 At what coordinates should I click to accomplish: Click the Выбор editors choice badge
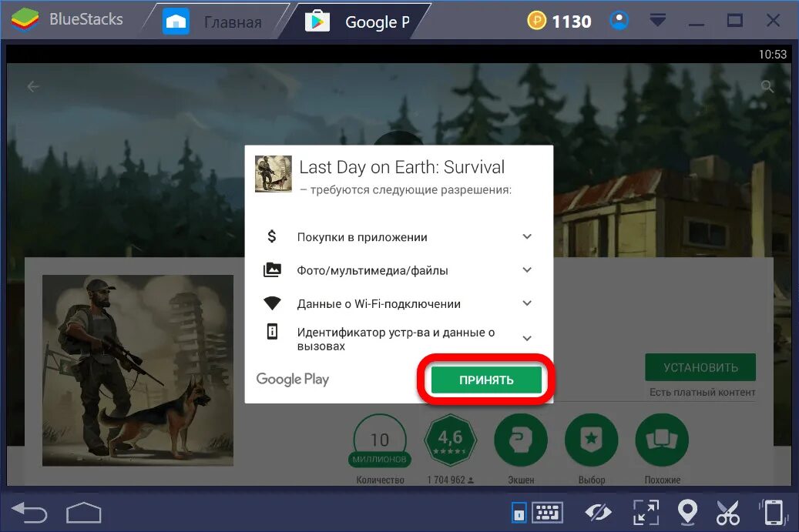click(x=591, y=440)
